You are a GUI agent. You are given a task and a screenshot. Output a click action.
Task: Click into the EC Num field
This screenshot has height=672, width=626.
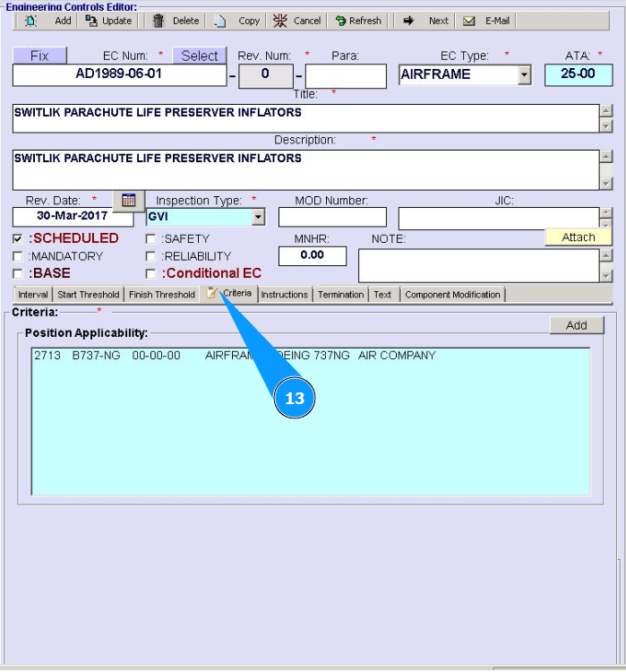(x=119, y=75)
